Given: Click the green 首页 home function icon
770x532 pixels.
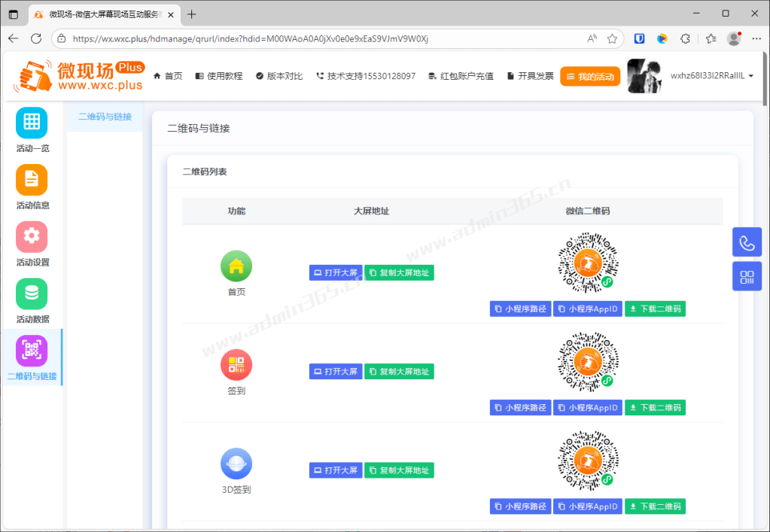Looking at the screenshot, I should click(236, 266).
